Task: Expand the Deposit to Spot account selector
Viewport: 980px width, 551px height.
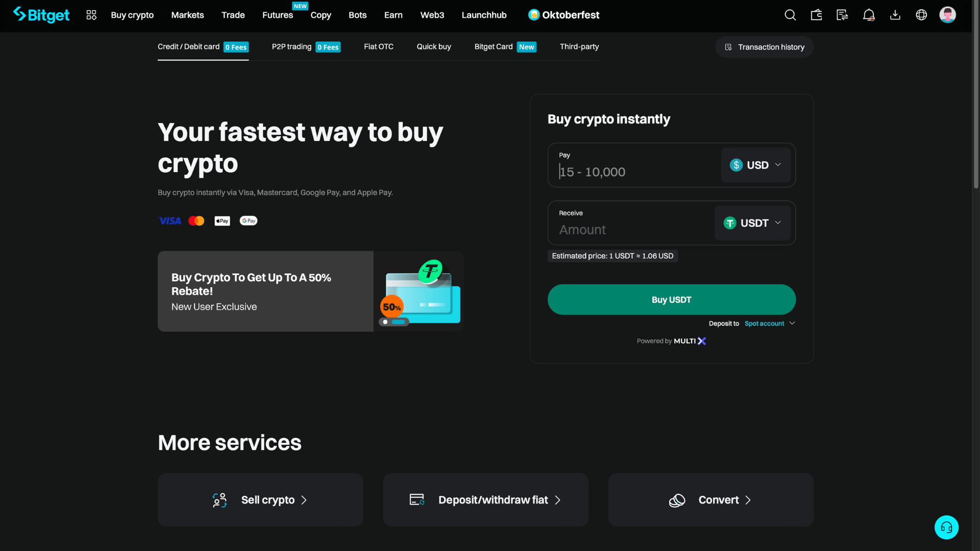Action: [x=770, y=323]
